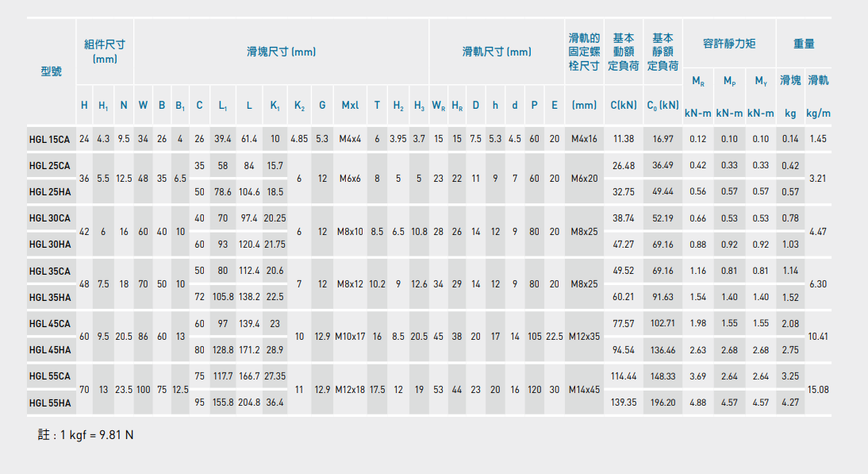Click the M4x16 bolt size cell
The width and height of the screenshot is (868, 474).
tap(584, 139)
